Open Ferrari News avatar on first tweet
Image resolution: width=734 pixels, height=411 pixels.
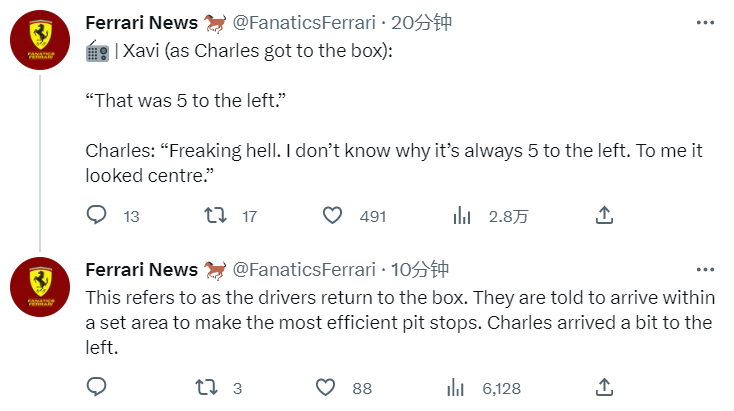click(40, 40)
